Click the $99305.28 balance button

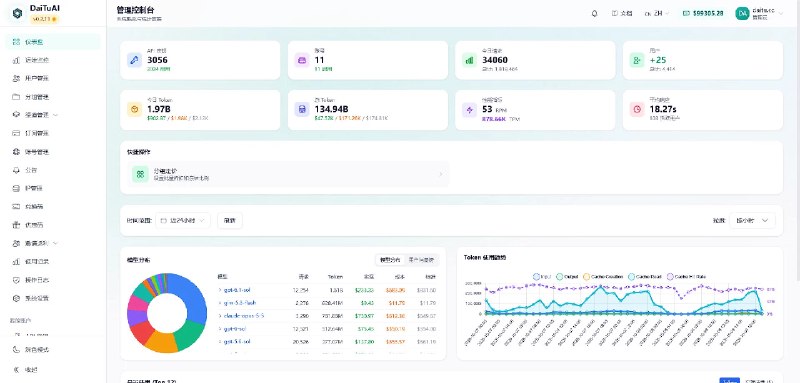click(x=703, y=14)
